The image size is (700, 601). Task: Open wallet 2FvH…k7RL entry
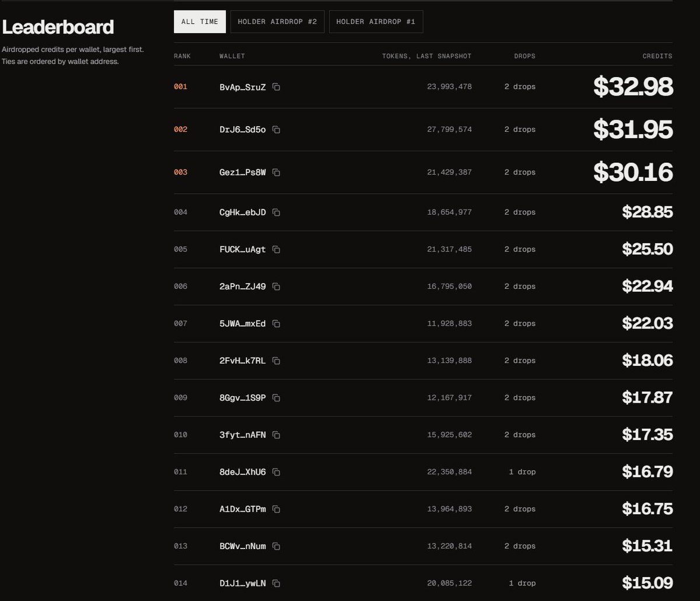pos(243,361)
